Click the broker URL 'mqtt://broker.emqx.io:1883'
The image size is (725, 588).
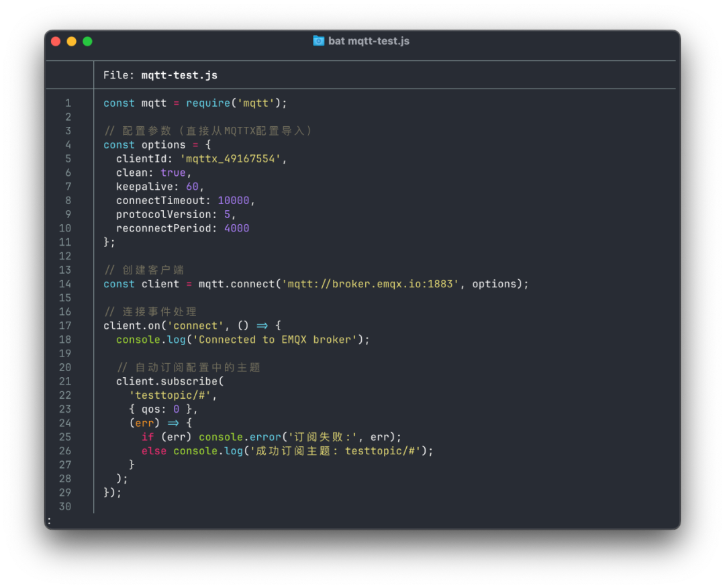(x=370, y=284)
